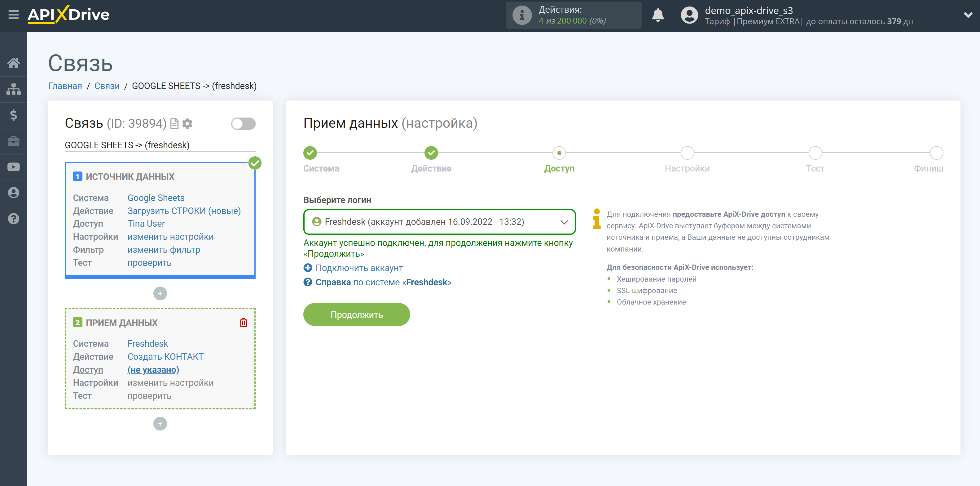The width and height of the screenshot is (980, 486).
Task: Open the connection notes document icon
Action: pyautogui.click(x=174, y=124)
